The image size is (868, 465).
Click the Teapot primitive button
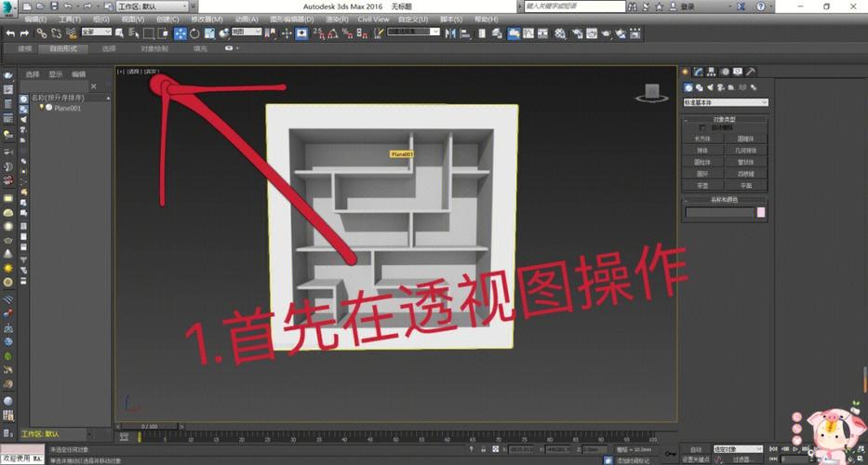point(702,185)
